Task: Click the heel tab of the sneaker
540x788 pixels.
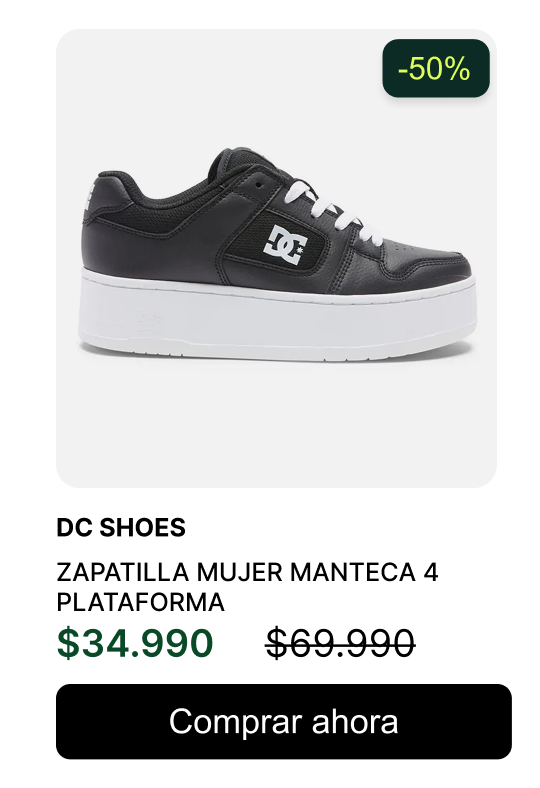Action: 90,197
